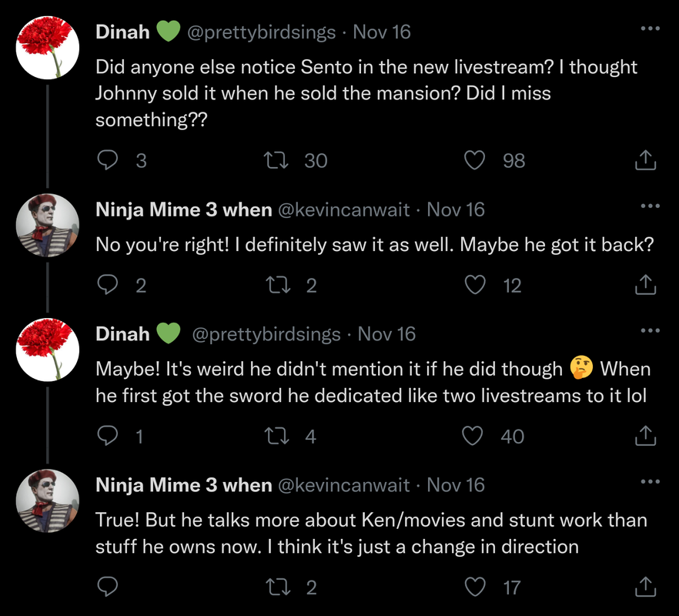Open the Nov 16 timestamp on Dinah's sword tweet
This screenshot has height=616, width=679.
[386, 334]
